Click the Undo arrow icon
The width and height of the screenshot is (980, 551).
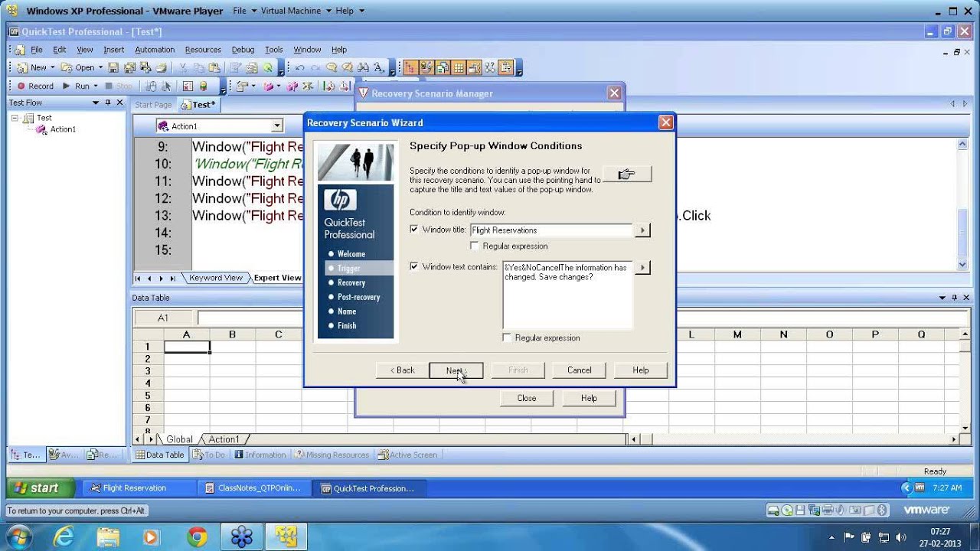(299, 67)
